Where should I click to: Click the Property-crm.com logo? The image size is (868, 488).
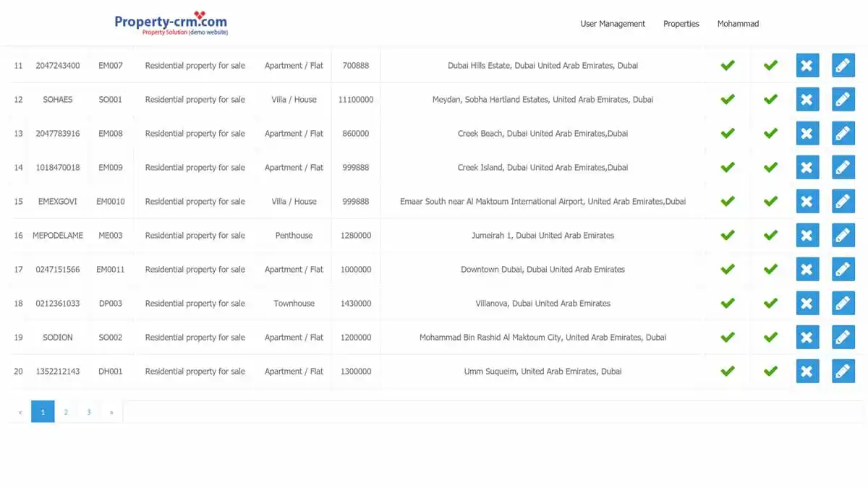(171, 23)
